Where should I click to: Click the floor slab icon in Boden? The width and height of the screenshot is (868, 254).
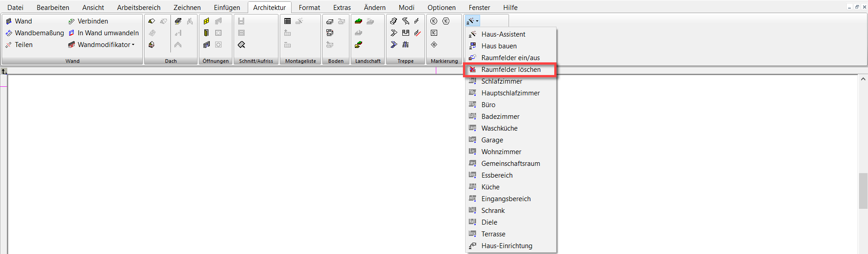tap(330, 21)
